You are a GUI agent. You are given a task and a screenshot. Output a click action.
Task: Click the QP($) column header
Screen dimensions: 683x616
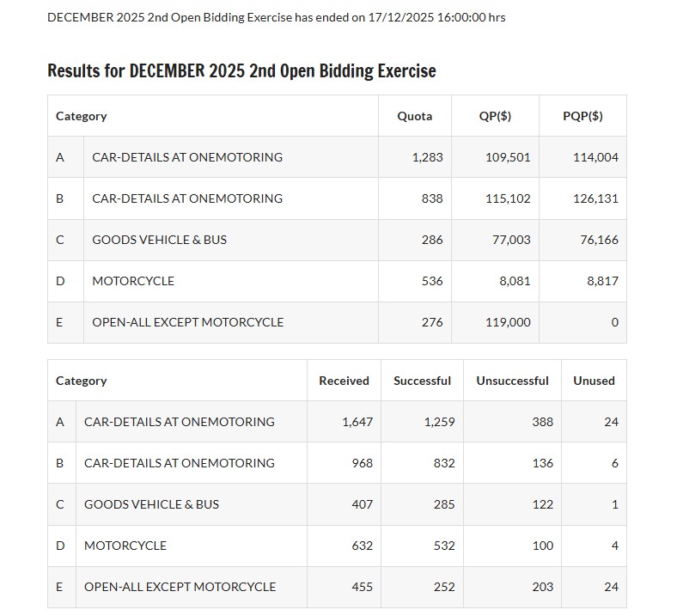495,116
